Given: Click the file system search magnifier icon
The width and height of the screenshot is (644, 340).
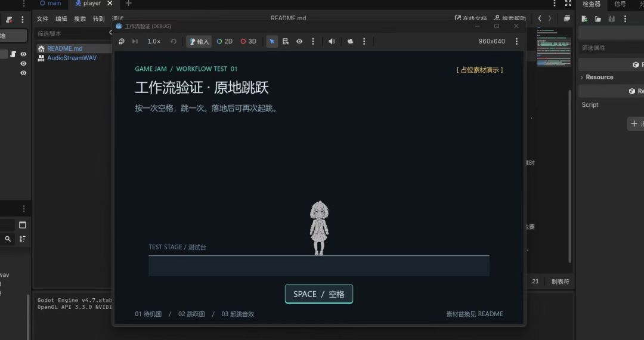Looking at the screenshot, I should [x=8, y=239].
